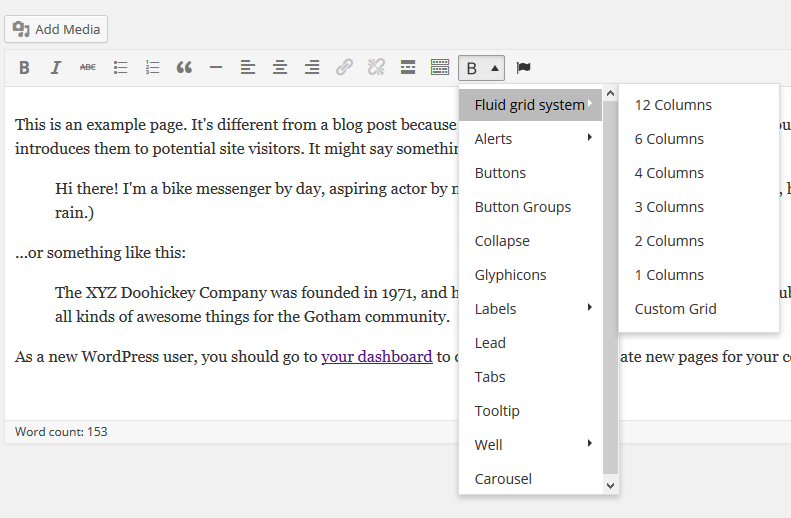Click the XYZ Doohickey Company quote text
791x518 pixels.
pyautogui.click(x=257, y=305)
